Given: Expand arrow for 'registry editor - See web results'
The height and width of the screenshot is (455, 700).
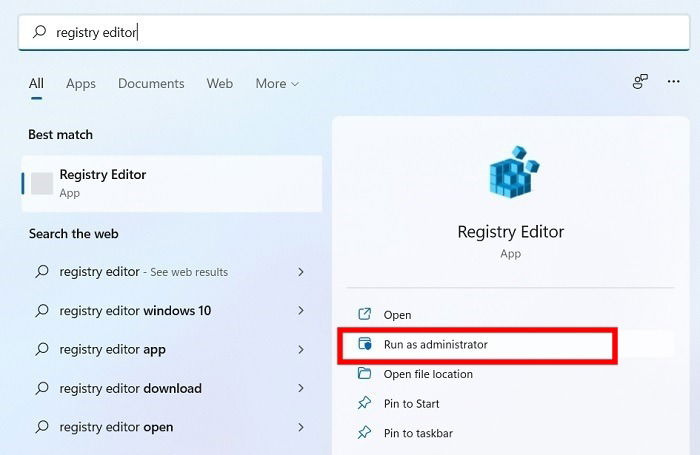Looking at the screenshot, I should pyautogui.click(x=301, y=271).
